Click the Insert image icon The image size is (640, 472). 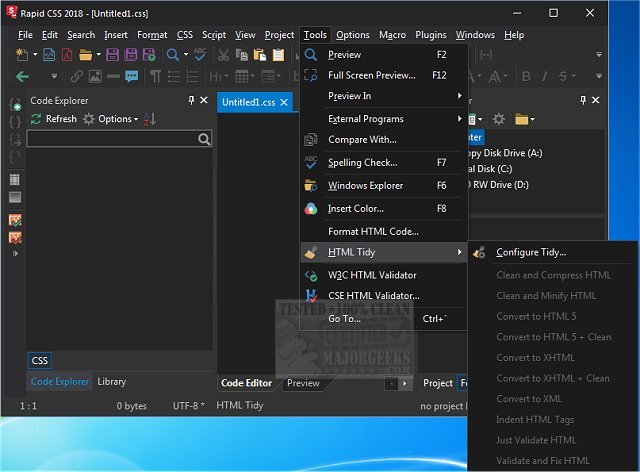click(94, 76)
